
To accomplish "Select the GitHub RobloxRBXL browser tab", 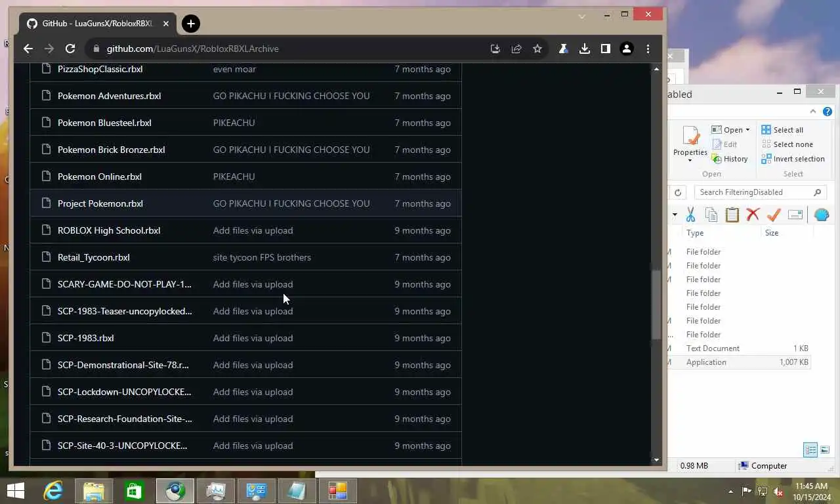I will (x=97, y=24).
